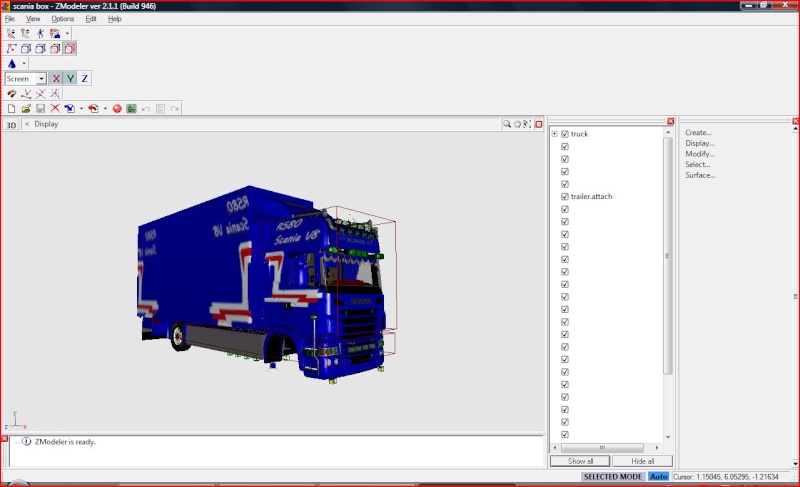This screenshot has width=800, height=487.
Task: Click the 3D viewport type button
Action: pyautogui.click(x=11, y=124)
